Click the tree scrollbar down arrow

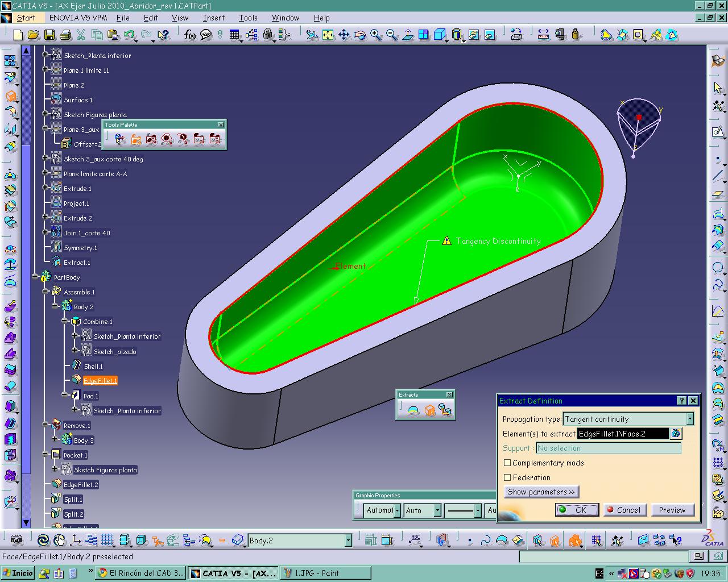point(26,522)
